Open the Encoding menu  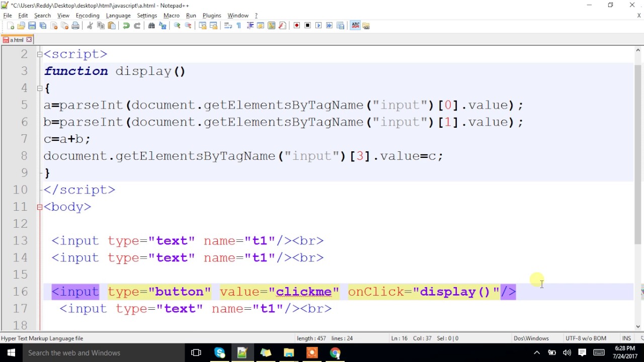pyautogui.click(x=88, y=16)
